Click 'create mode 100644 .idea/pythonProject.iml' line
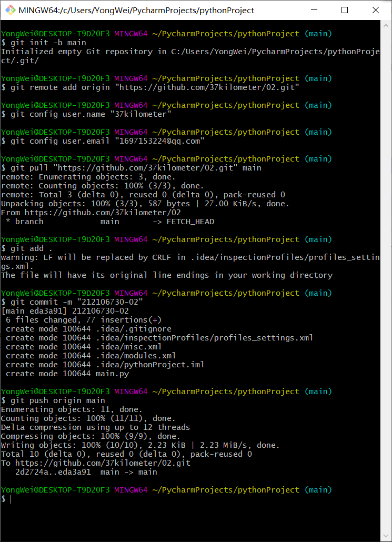The image size is (392, 542). (105, 365)
